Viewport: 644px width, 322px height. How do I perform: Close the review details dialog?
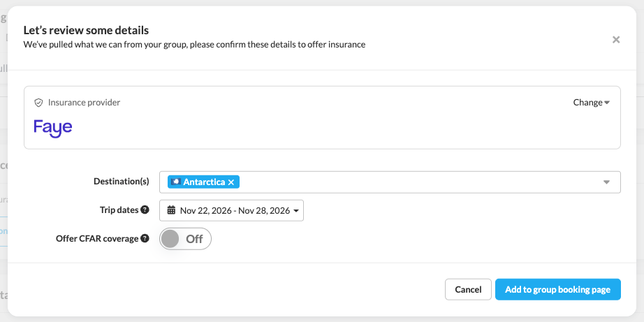[615, 40]
